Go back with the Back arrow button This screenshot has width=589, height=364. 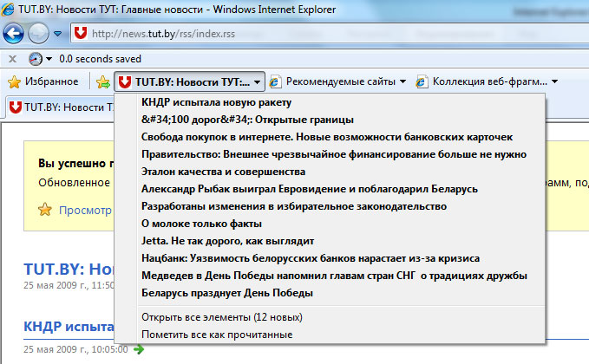pos(14,34)
